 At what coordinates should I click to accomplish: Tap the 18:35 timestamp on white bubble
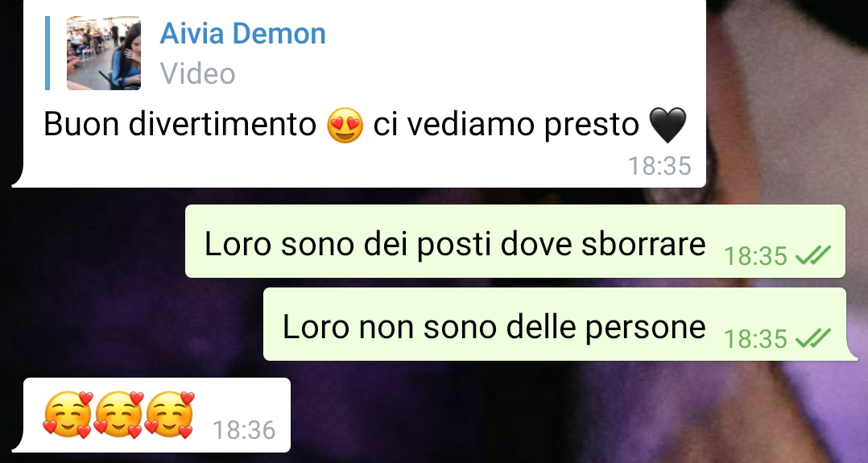click(x=659, y=166)
